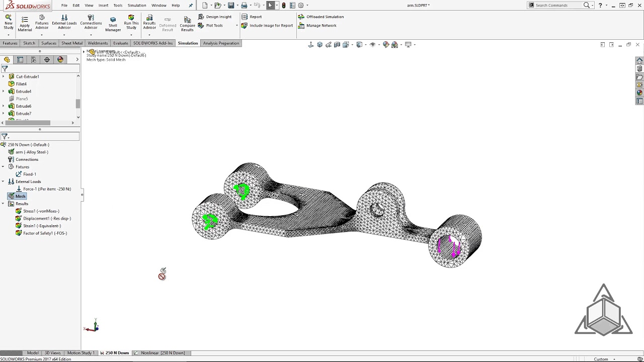This screenshot has width=644, height=362.
Task: Select the PropertyManager tab icon
Action: [20, 59]
